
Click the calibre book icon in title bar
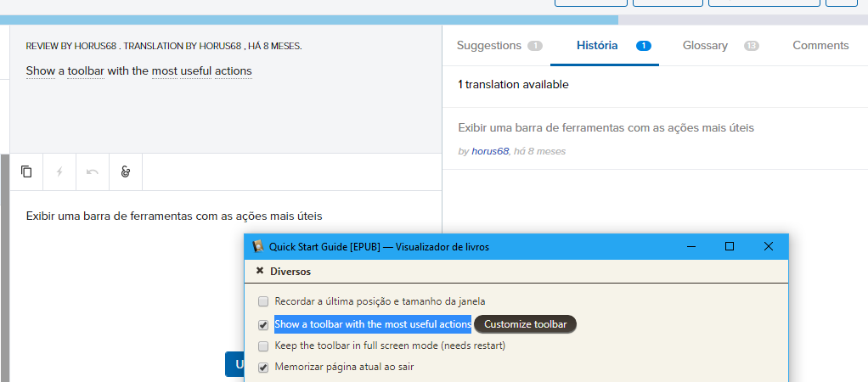[x=258, y=247]
